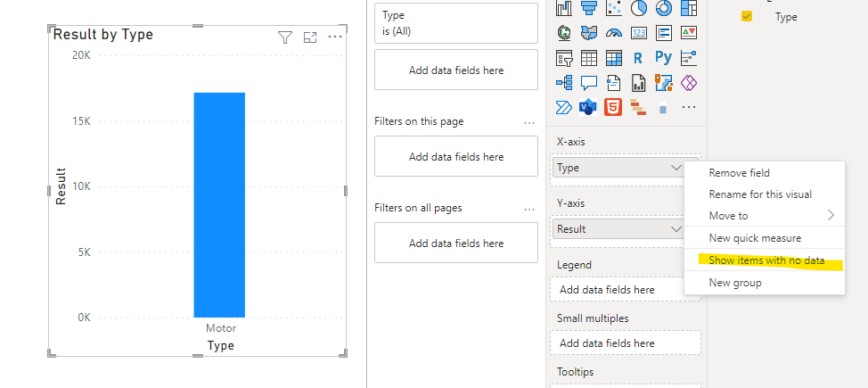This screenshot has width=868, height=388.
Task: Click the Result Y-axis title on chart
Action: point(61,186)
